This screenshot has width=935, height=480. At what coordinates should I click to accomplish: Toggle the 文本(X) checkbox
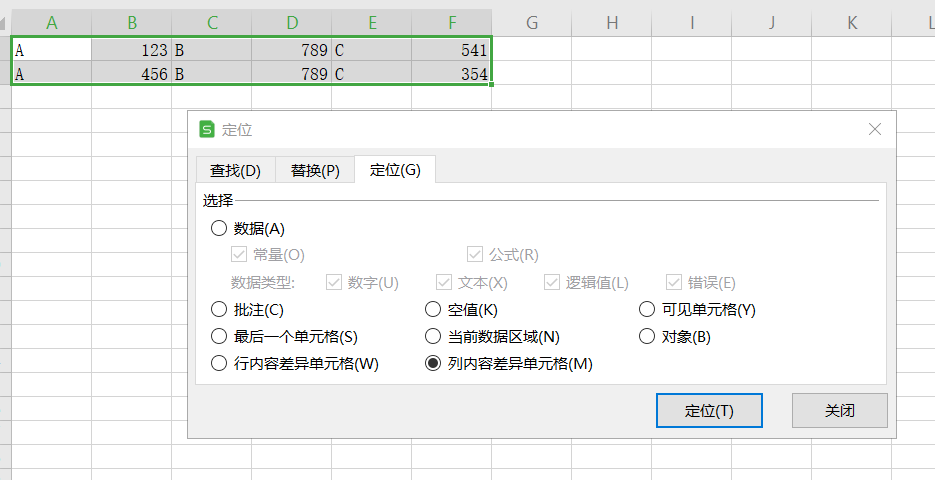pos(444,282)
